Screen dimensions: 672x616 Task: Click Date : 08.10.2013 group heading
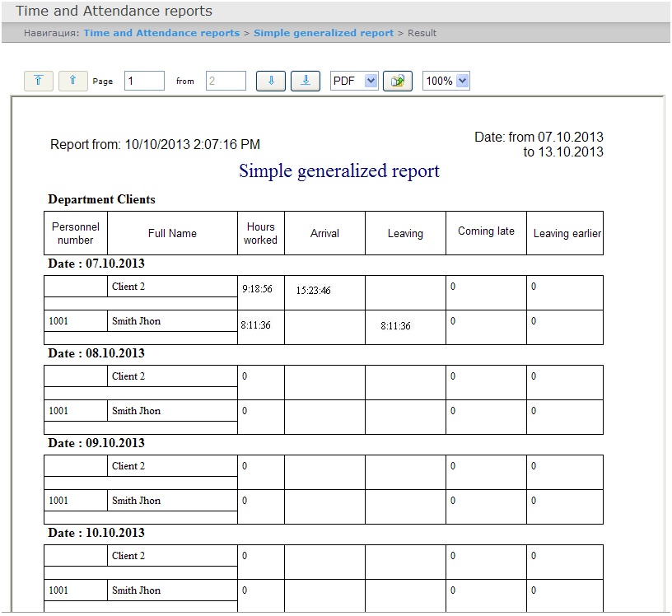[x=96, y=353]
